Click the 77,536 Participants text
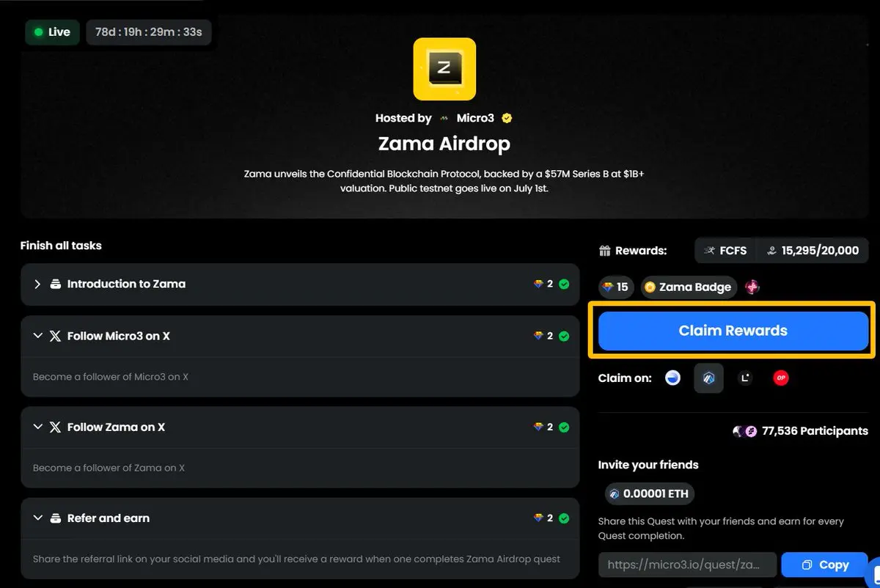The height and width of the screenshot is (588, 880). pos(815,431)
